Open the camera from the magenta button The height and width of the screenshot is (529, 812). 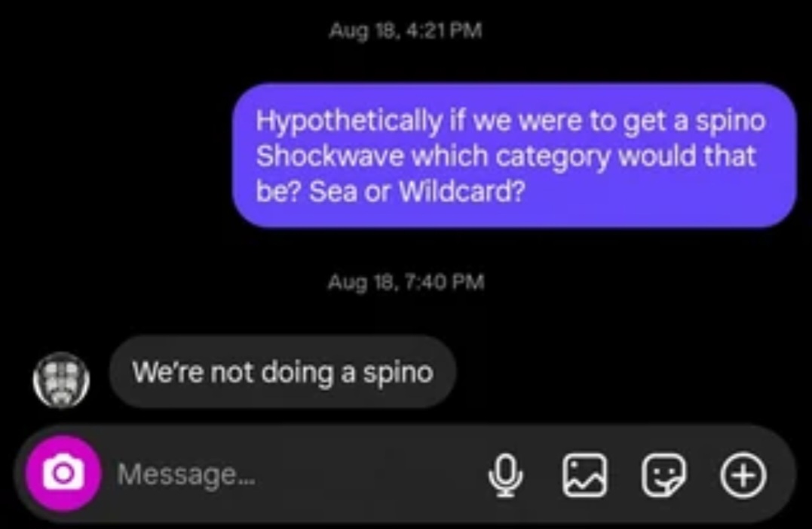[63, 473]
